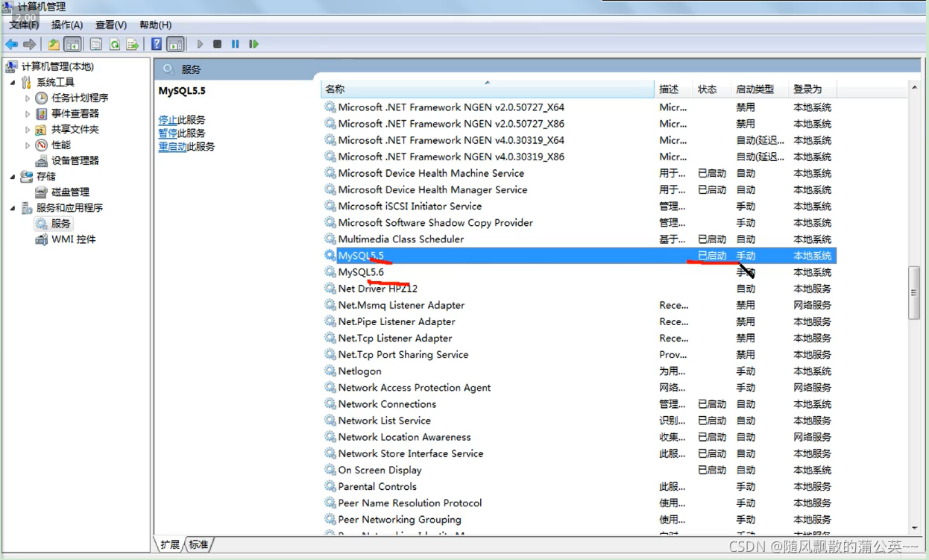Select 设备管理器 in the tree
This screenshot has height=560, width=929.
67,160
